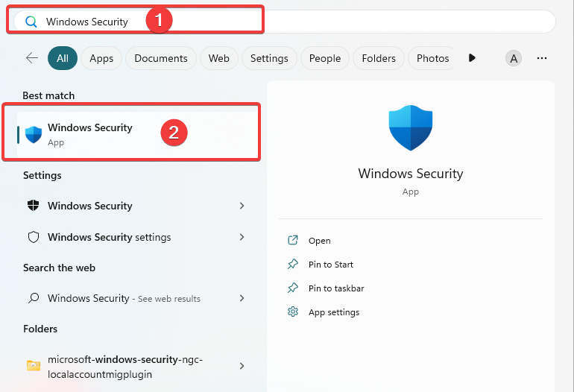Click the Open external-link icon
Screen dimensions: 574x392
[293, 240]
